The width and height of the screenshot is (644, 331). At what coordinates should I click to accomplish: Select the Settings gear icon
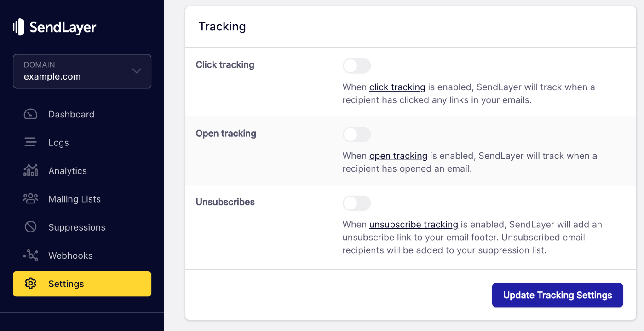[30, 284]
